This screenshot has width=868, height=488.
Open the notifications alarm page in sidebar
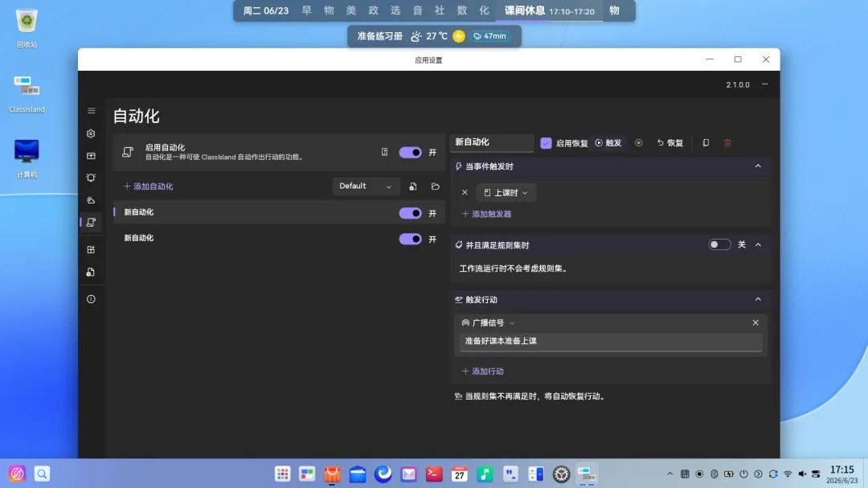click(92, 178)
